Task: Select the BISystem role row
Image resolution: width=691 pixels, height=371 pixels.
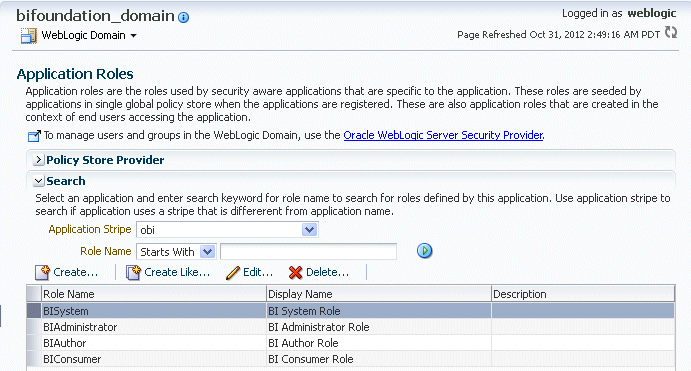Action: (351, 311)
